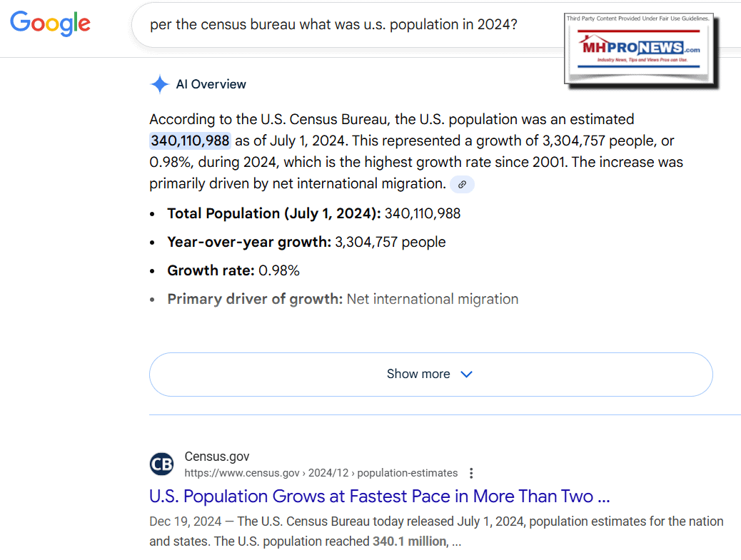Click the Primary driver of growth bullet
This screenshot has height=560, width=741.
(343, 299)
